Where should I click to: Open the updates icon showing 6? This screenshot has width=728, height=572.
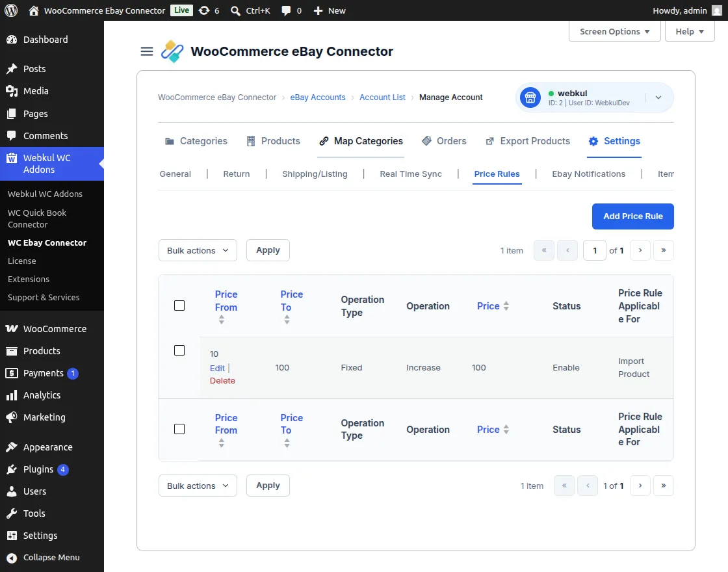[x=204, y=10]
